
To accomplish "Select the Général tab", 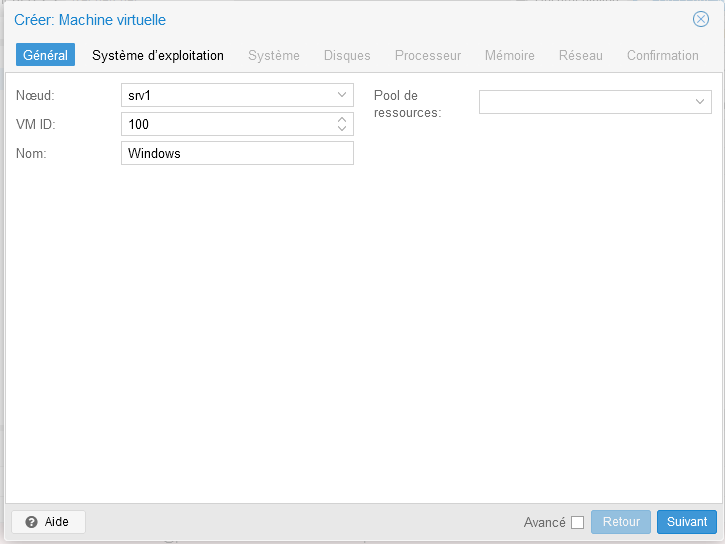I will pos(45,55).
